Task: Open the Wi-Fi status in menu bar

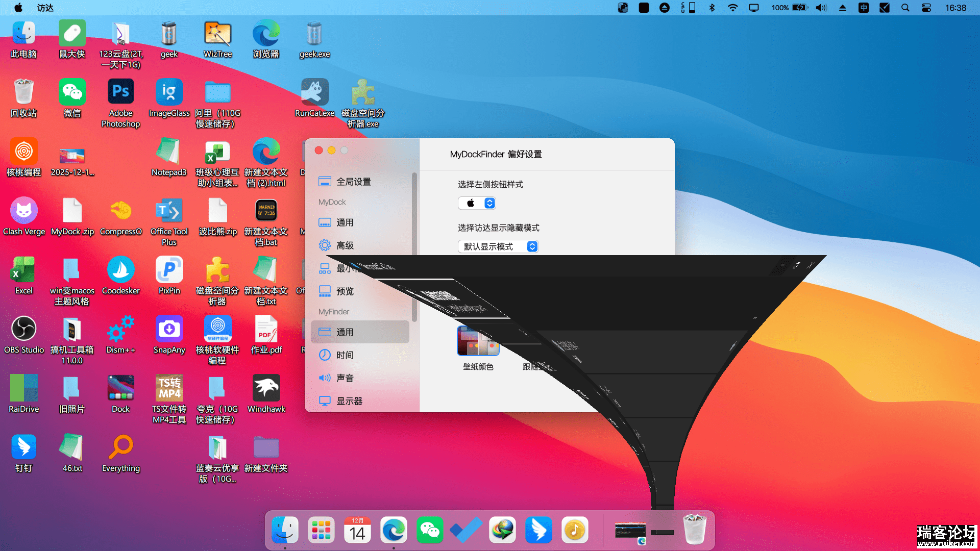Action: [732, 8]
